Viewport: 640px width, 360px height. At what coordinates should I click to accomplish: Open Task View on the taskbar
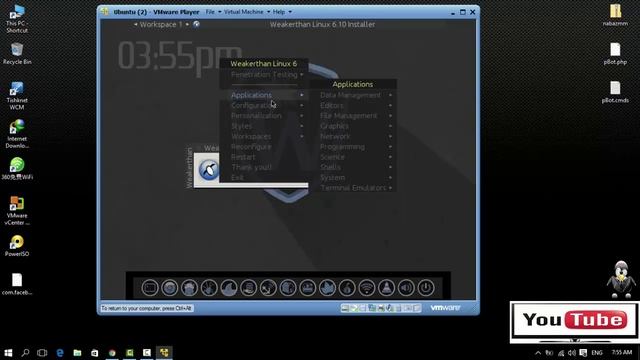(x=42, y=353)
